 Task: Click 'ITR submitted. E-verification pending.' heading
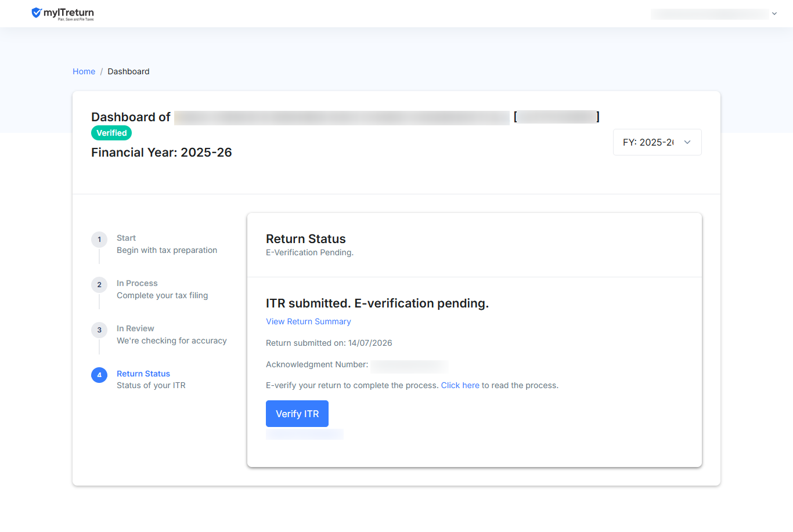[377, 303]
